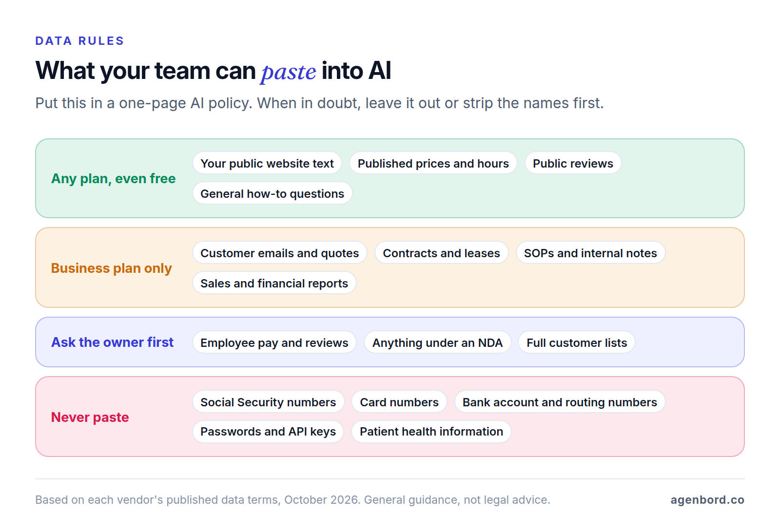This screenshot has height=532, width=780.
Task: Click the "SOPs and internal notes" chip
Action: point(590,253)
